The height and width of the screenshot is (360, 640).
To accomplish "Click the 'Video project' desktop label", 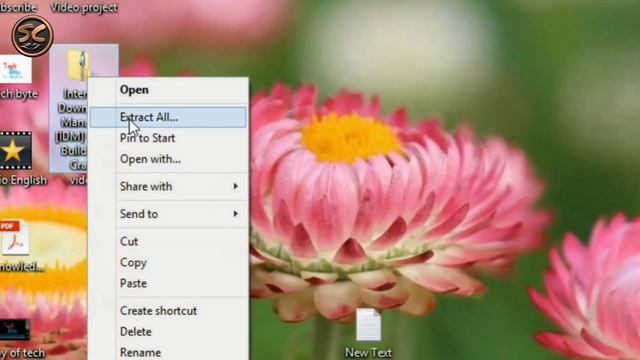I will [x=84, y=7].
